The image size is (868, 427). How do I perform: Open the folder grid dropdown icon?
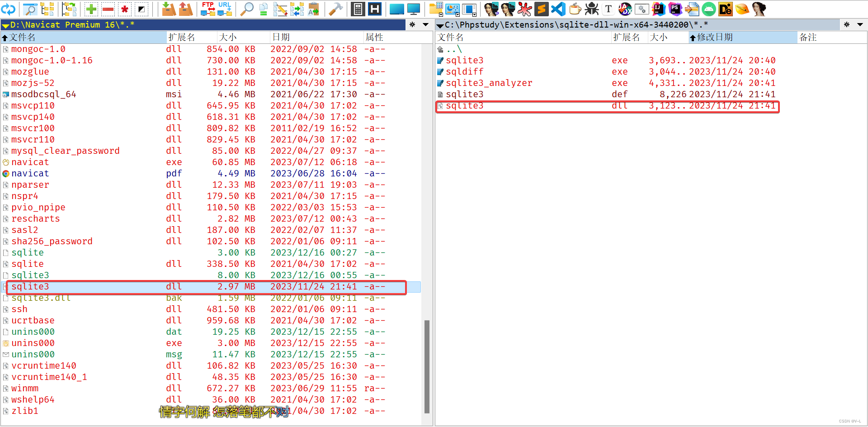click(436, 9)
